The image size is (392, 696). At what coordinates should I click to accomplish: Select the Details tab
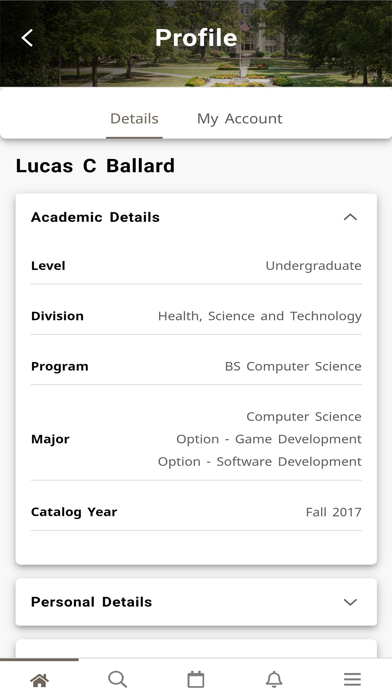pos(134,119)
